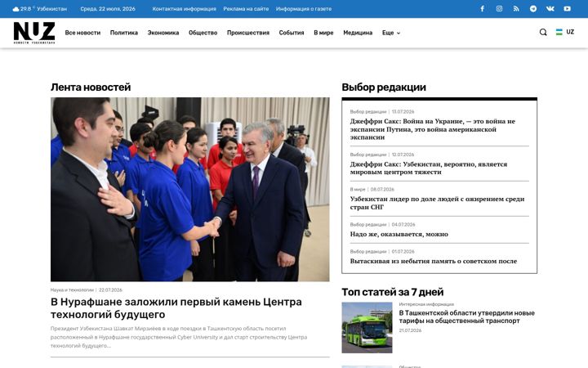This screenshot has height=368, width=588.
Task: Click Наука и технологии category label
Action: pos(72,289)
